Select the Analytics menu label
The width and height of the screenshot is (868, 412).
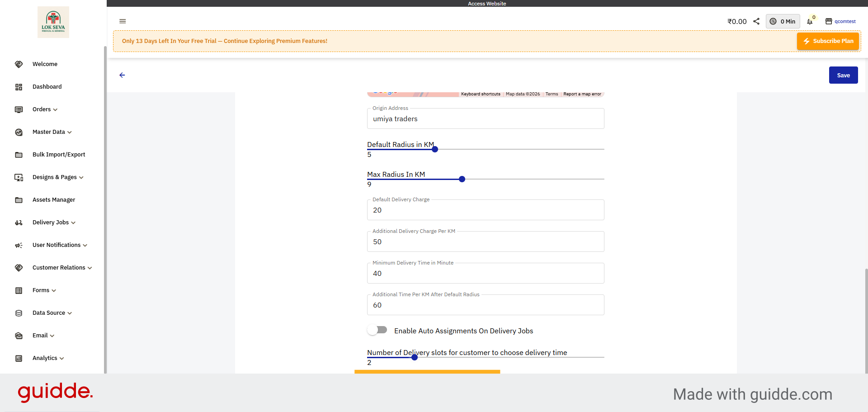click(45, 358)
